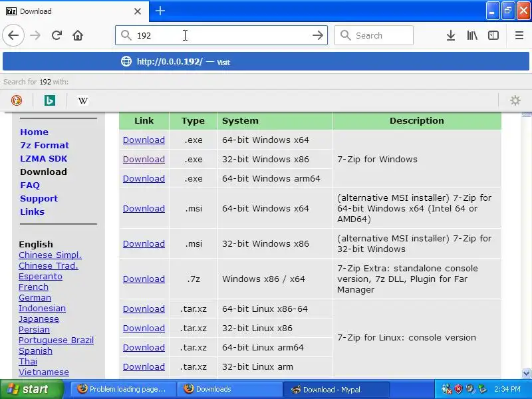The height and width of the screenshot is (399, 532).
Task: Click the page scrollbar down arrow
Action: click(526, 373)
